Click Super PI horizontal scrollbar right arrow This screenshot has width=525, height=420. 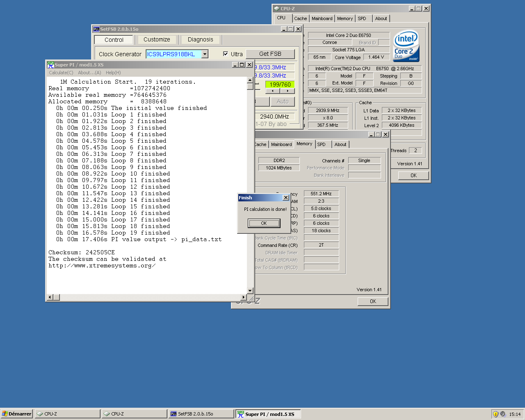point(244,297)
